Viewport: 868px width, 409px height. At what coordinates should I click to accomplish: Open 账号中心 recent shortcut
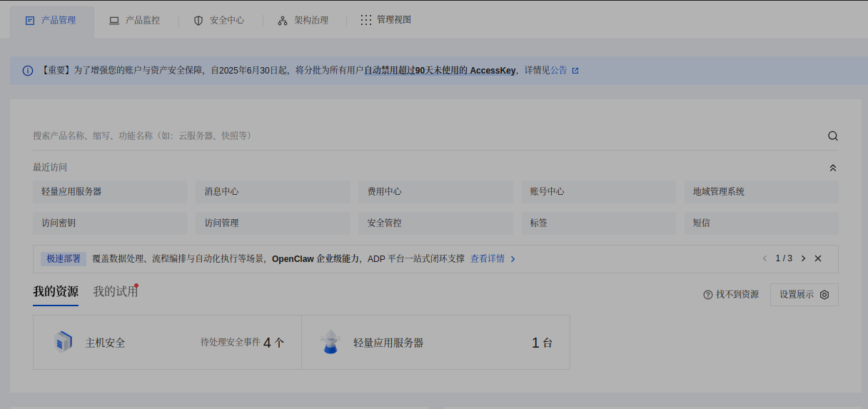coord(598,192)
